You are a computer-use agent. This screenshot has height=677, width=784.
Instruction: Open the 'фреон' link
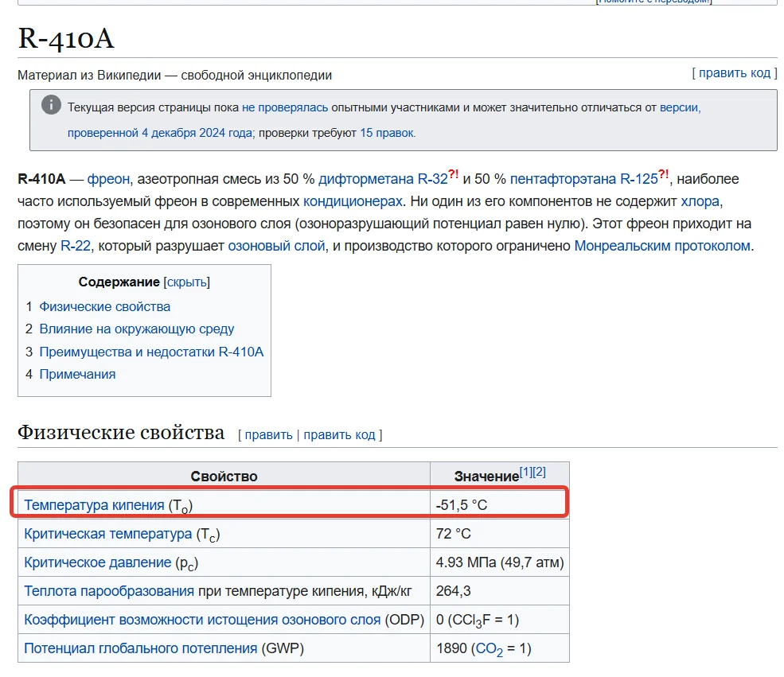108,179
